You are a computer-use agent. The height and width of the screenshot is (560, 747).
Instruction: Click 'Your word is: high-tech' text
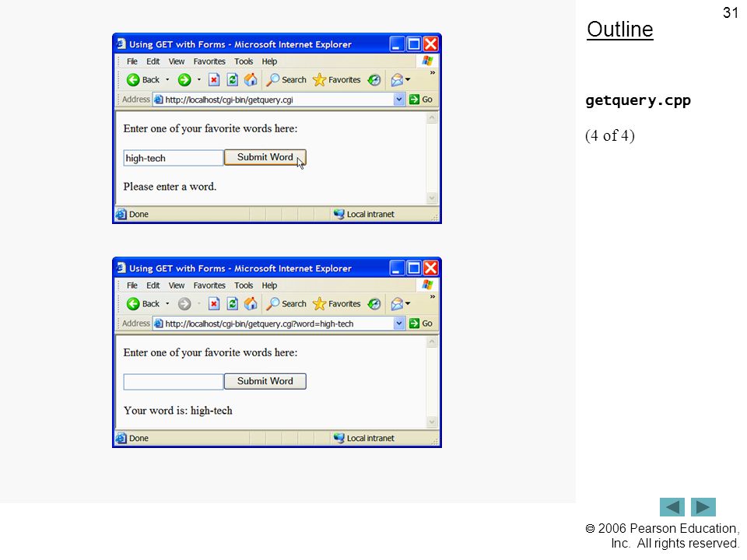(177, 411)
